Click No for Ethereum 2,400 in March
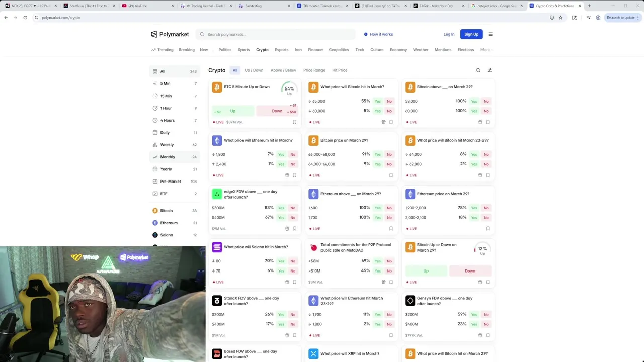 click(293, 164)
